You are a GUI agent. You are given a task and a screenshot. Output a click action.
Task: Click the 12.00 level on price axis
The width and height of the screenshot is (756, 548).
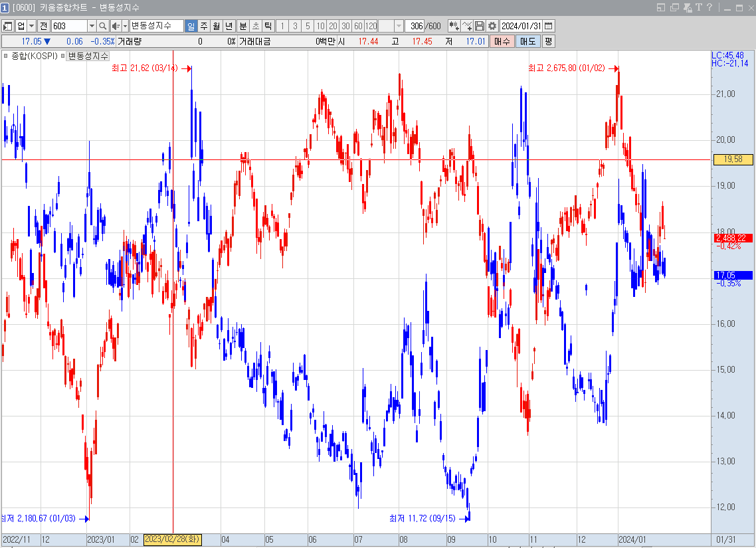click(725, 507)
